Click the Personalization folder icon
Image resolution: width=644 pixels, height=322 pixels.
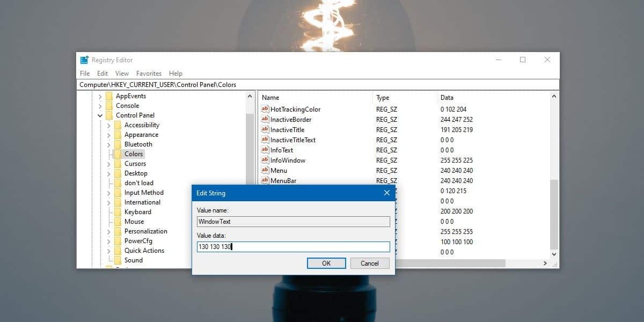pyautogui.click(x=118, y=231)
